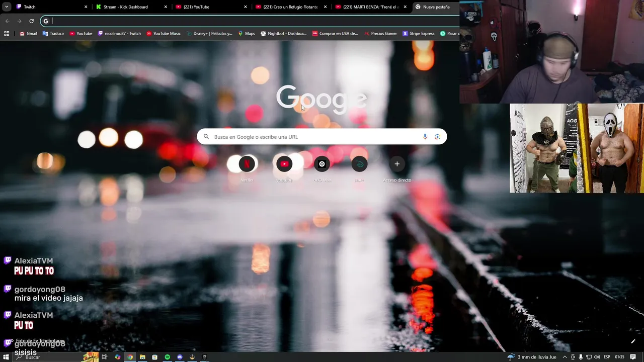Open the notification center icon
The width and height of the screenshot is (644, 362).
pyautogui.click(x=633, y=357)
